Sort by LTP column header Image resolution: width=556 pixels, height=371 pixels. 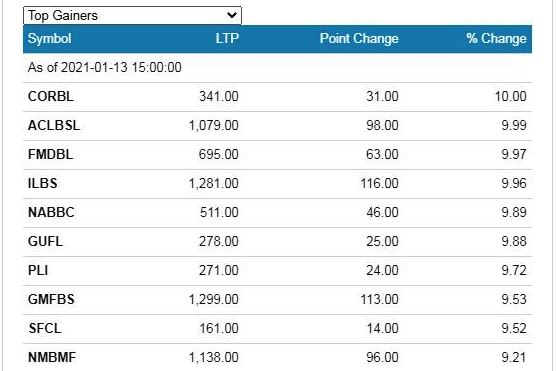(227, 38)
